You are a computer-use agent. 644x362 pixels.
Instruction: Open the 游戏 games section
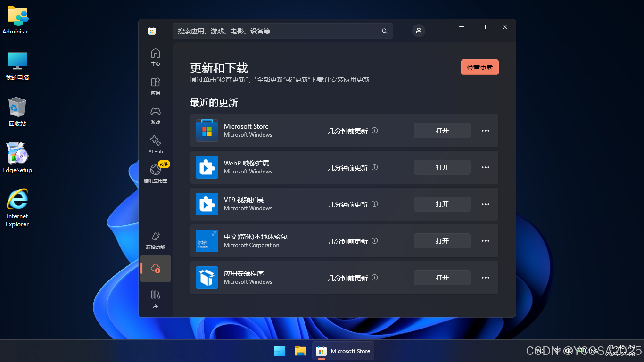click(x=156, y=115)
